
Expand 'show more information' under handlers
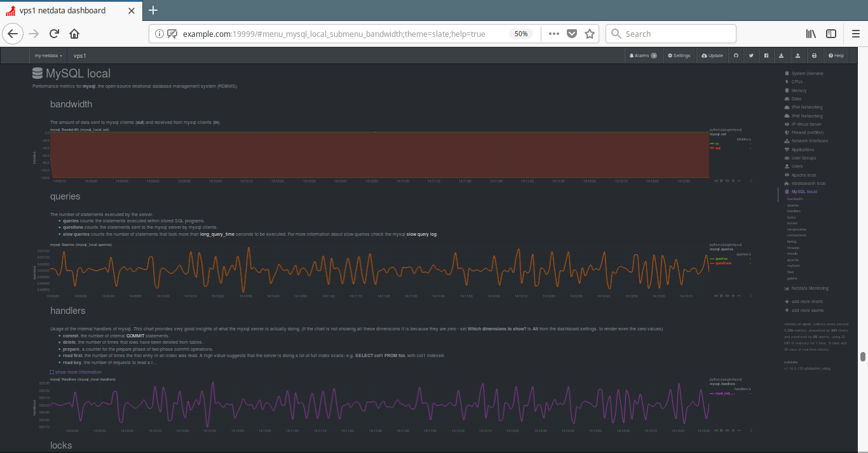click(x=78, y=372)
